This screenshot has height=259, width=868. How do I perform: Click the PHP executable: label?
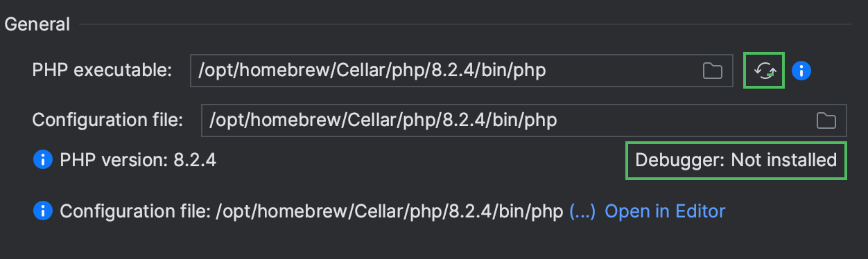click(x=102, y=71)
